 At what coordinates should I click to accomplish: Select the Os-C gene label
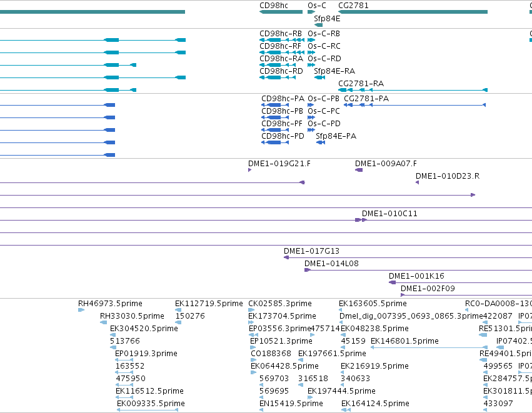pos(317,6)
